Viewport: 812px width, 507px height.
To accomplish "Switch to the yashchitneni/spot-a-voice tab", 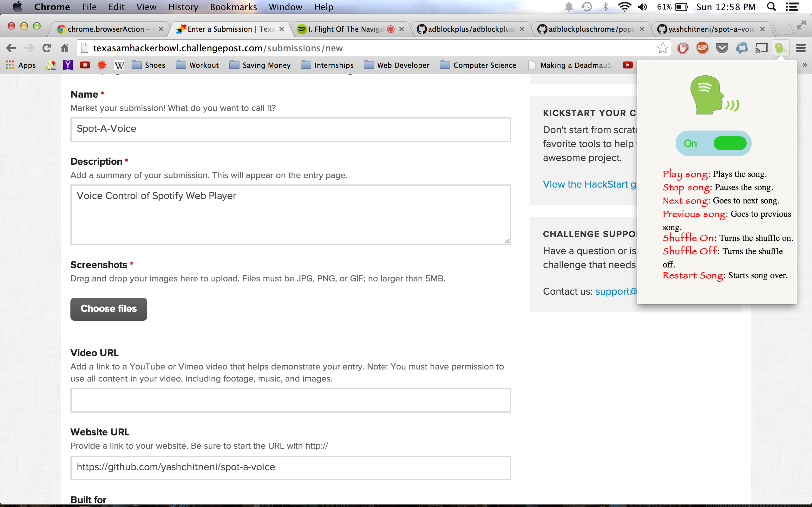I will (x=708, y=29).
